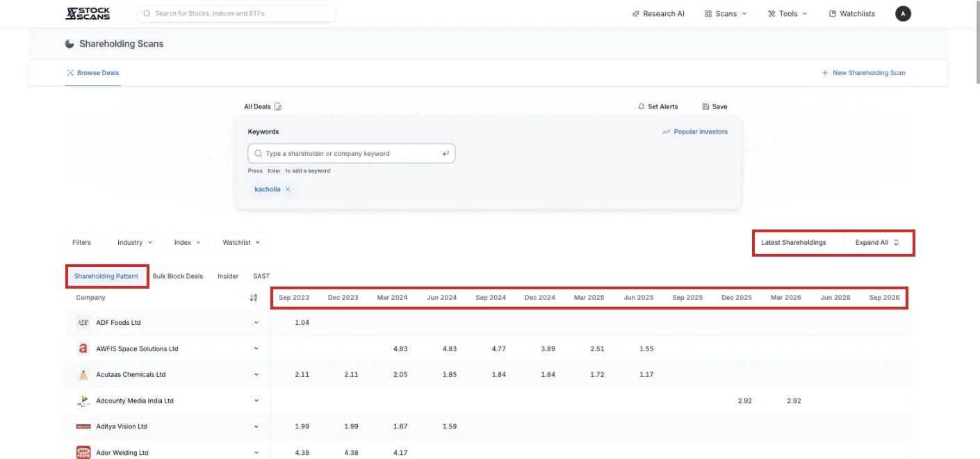980x459 pixels.
Task: Click Acutaas Chemicals value 2.05
Action: coord(400,375)
